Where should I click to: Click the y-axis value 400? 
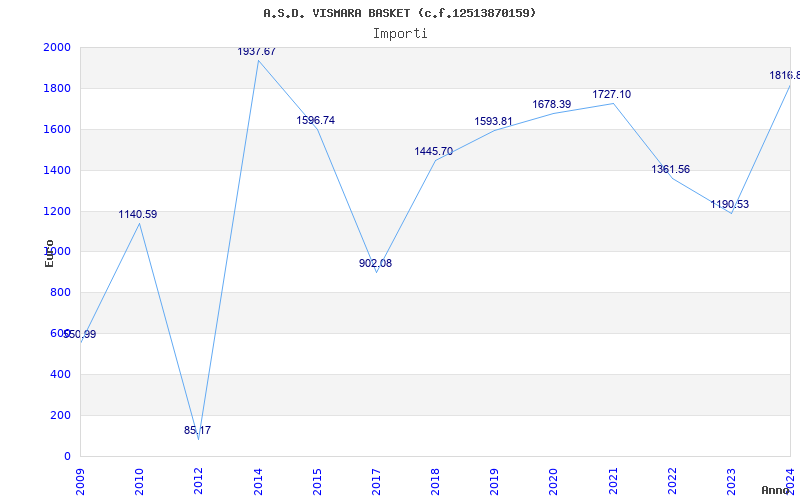61,374
